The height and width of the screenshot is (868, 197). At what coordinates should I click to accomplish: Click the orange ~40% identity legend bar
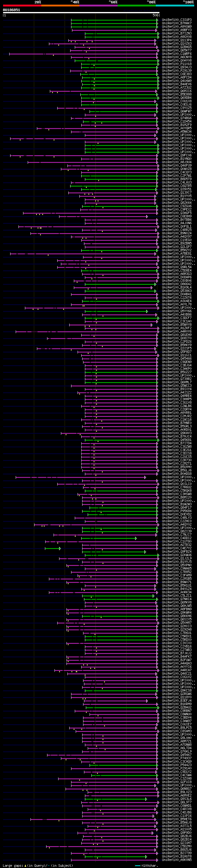tap(60, 6)
